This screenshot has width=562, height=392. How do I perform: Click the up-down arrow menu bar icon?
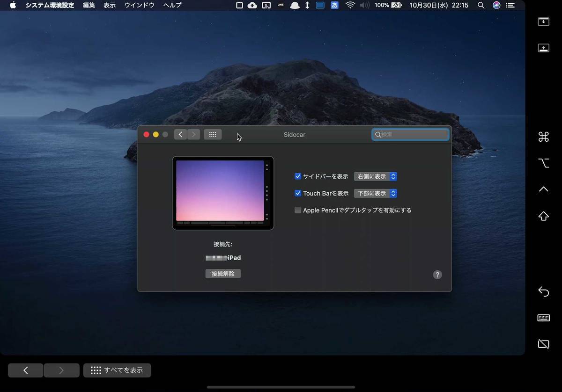click(307, 5)
